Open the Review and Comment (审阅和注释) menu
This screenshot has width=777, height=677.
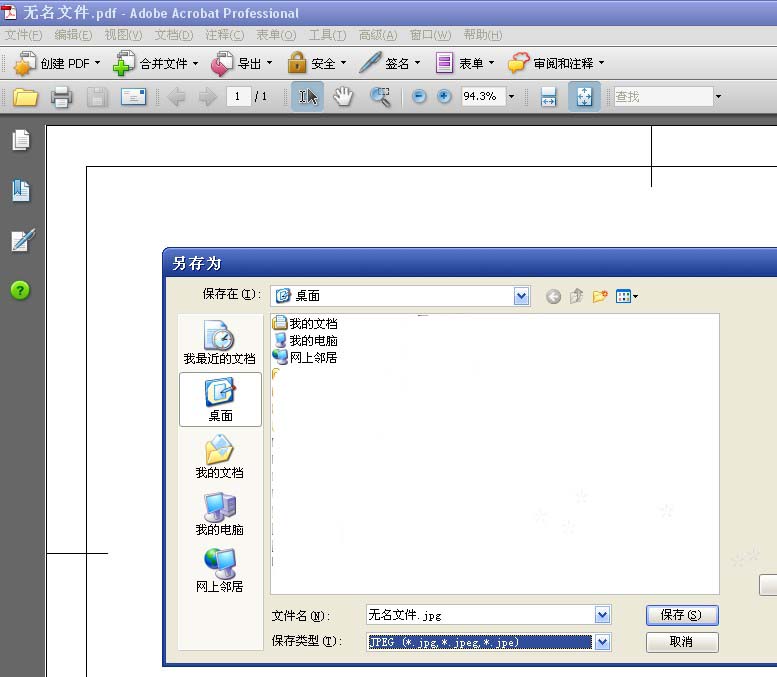pyautogui.click(x=556, y=63)
